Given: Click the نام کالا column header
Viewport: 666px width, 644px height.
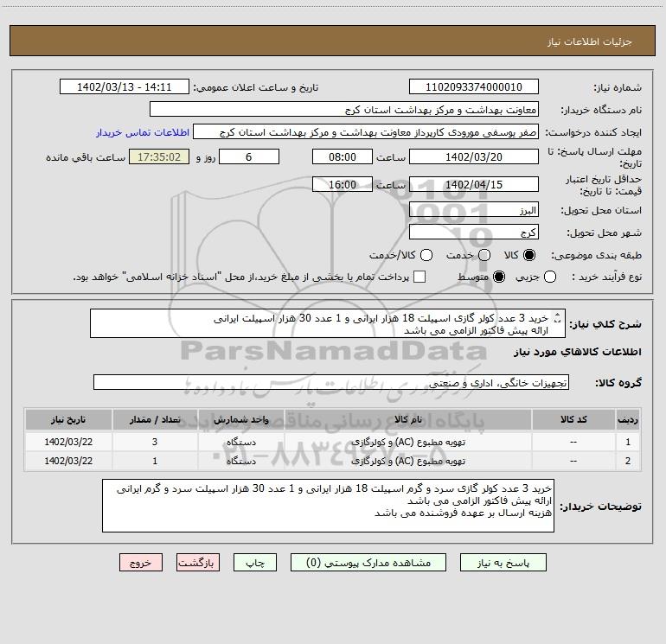Looking at the screenshot, I should [x=408, y=420].
